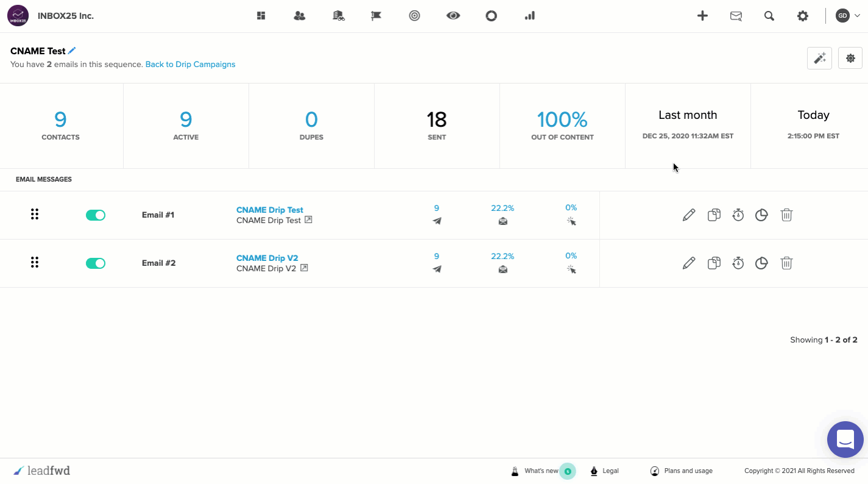Click the leadfwd footer logo
Screen dimensions: 868x484
41,471
